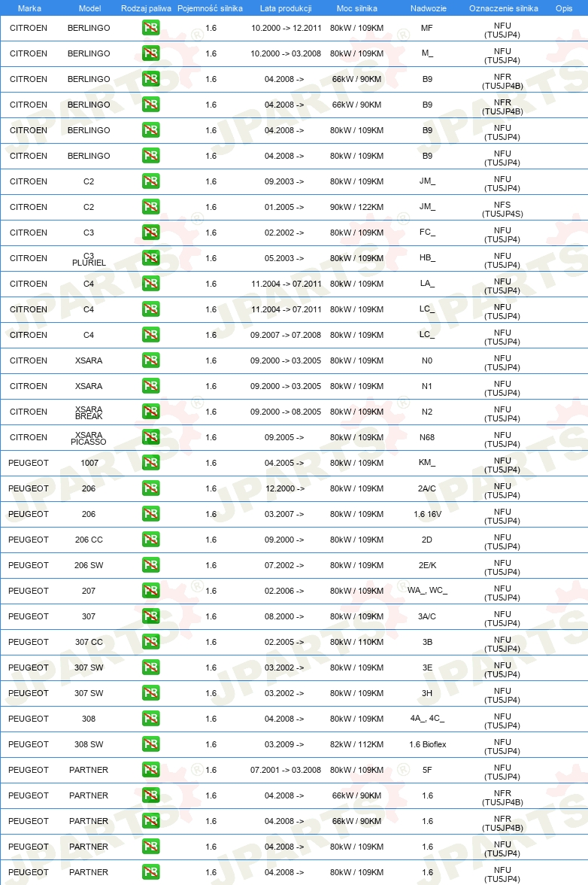Viewport: 588px width, 885px height.
Task: Select the XSARA PICASSO model cell
Action: pyautogui.click(x=89, y=439)
